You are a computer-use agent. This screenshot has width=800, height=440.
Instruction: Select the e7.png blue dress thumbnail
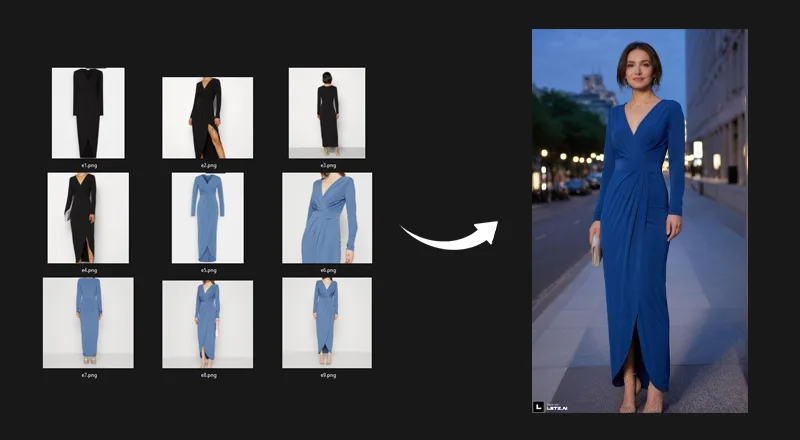88,322
